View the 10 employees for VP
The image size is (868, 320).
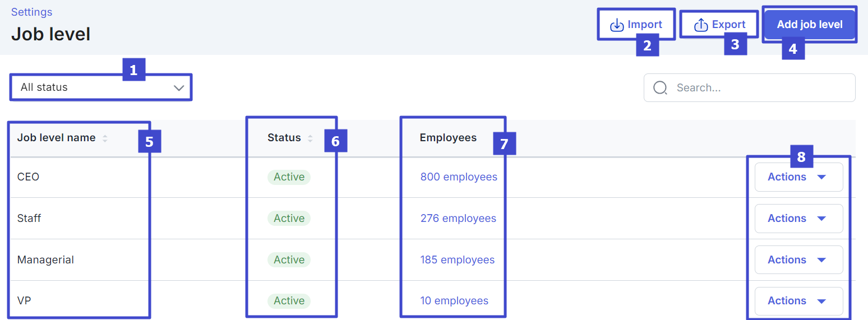click(x=454, y=301)
